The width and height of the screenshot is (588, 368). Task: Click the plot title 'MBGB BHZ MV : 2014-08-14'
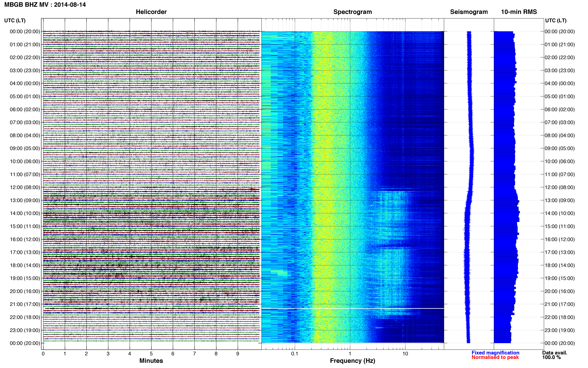click(45, 5)
